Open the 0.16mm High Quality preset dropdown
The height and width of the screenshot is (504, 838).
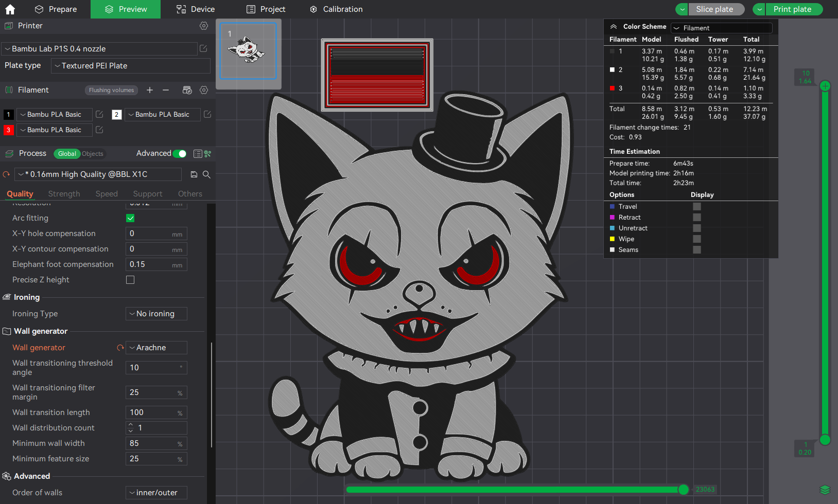pos(98,174)
